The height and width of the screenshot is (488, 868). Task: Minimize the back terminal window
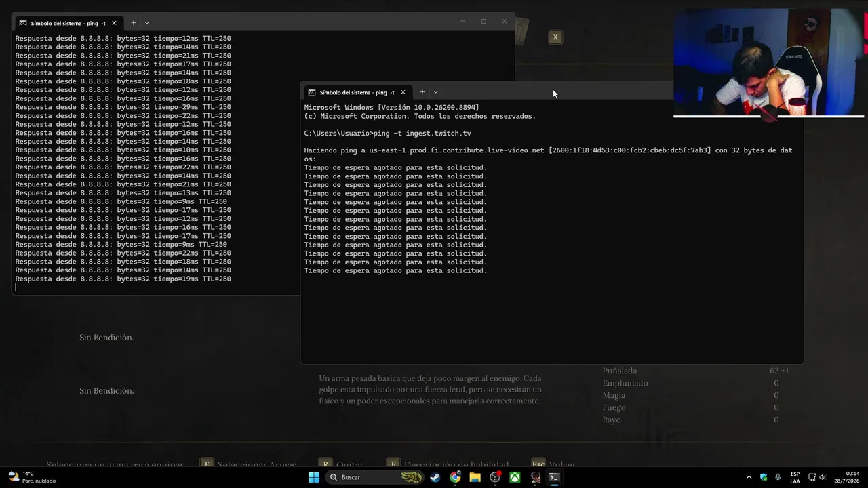(463, 22)
